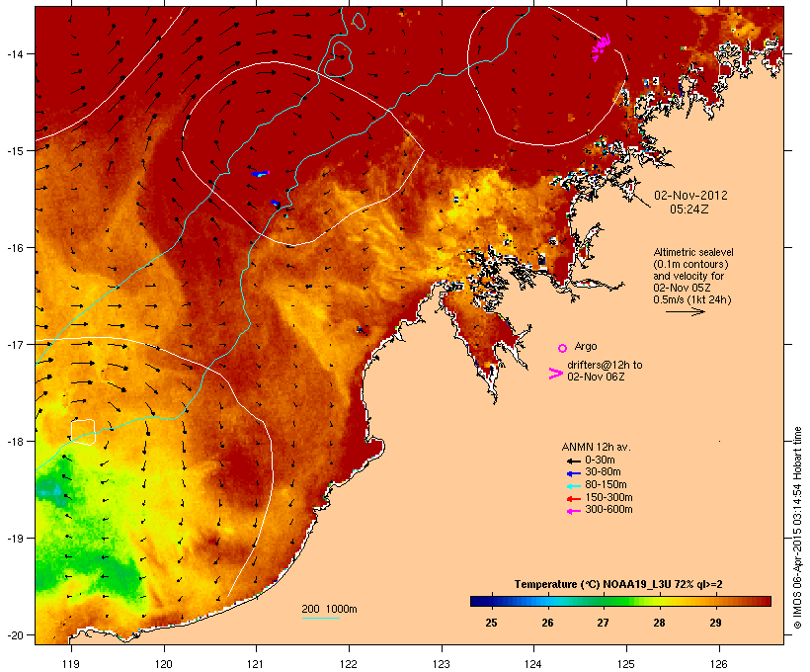This screenshot has height=672, width=810.
Task: Click the '300-600m' depth label
Action: point(608,510)
